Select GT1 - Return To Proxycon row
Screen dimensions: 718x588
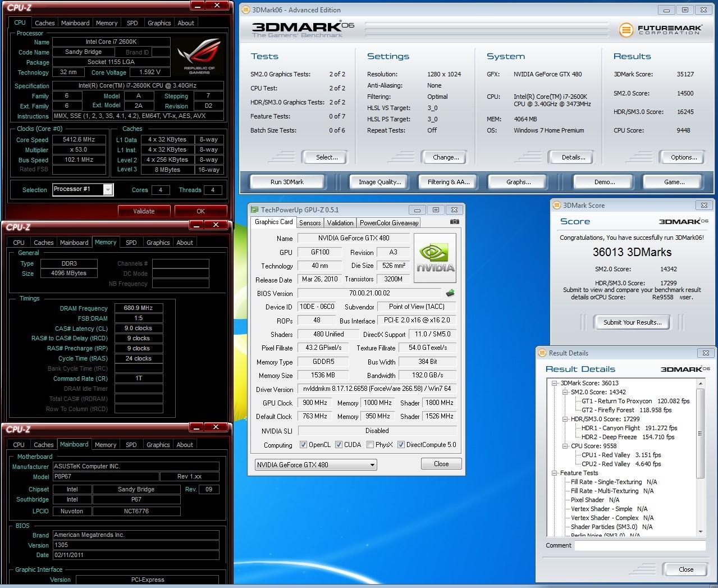[x=635, y=401]
